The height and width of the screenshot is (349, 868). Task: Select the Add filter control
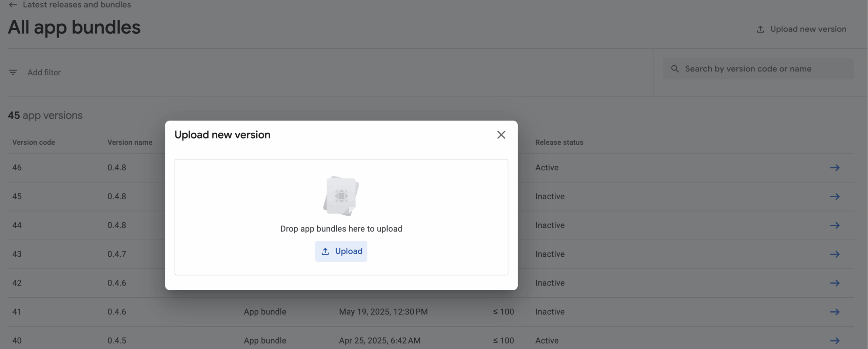coord(44,72)
